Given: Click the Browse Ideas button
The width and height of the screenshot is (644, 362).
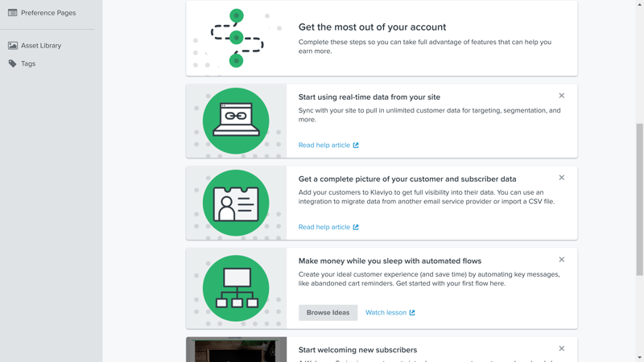Looking at the screenshot, I should coord(328,312).
